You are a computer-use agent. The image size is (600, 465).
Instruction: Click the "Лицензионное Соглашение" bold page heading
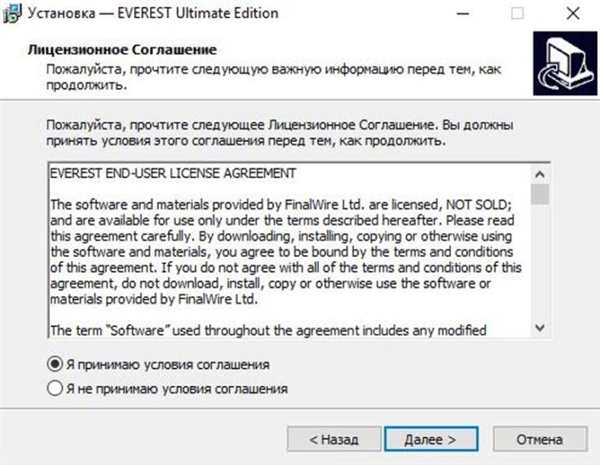point(122,50)
